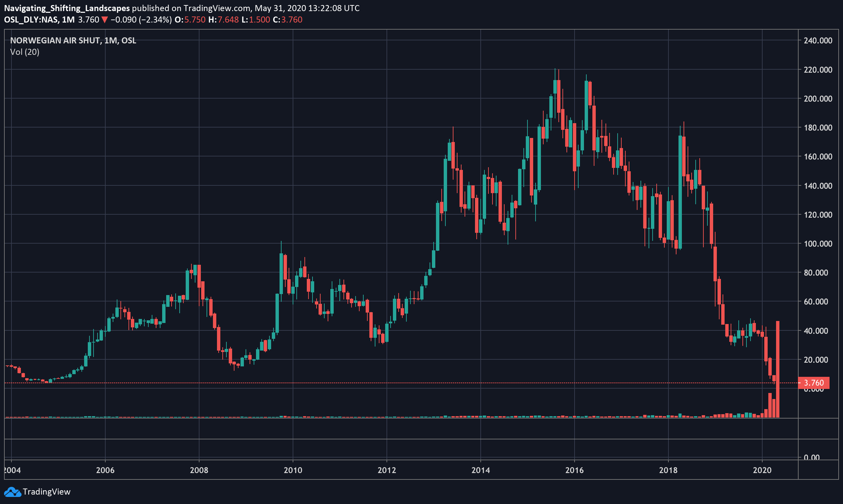Click the 2012 label on time axis
The width and height of the screenshot is (843, 504).
point(387,470)
